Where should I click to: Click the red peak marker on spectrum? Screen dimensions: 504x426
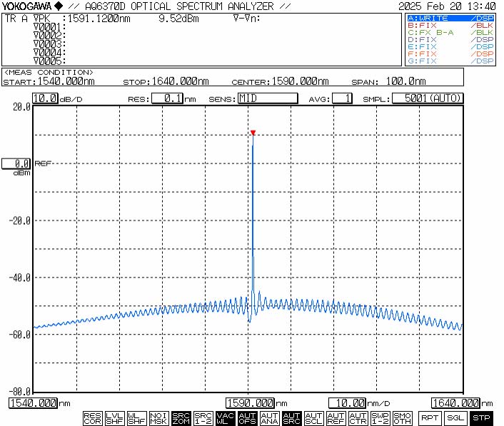(253, 133)
